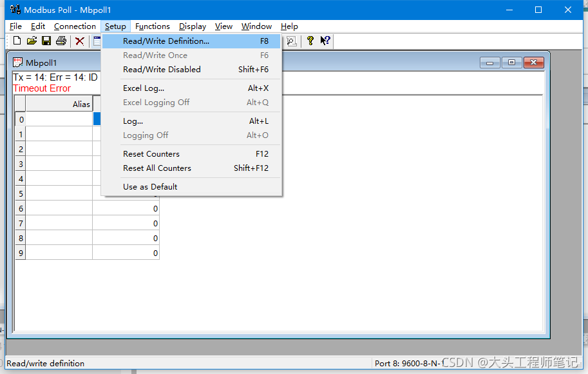This screenshot has width=588, height=374.
Task: Click the red X disconnect icon
Action: click(x=79, y=41)
